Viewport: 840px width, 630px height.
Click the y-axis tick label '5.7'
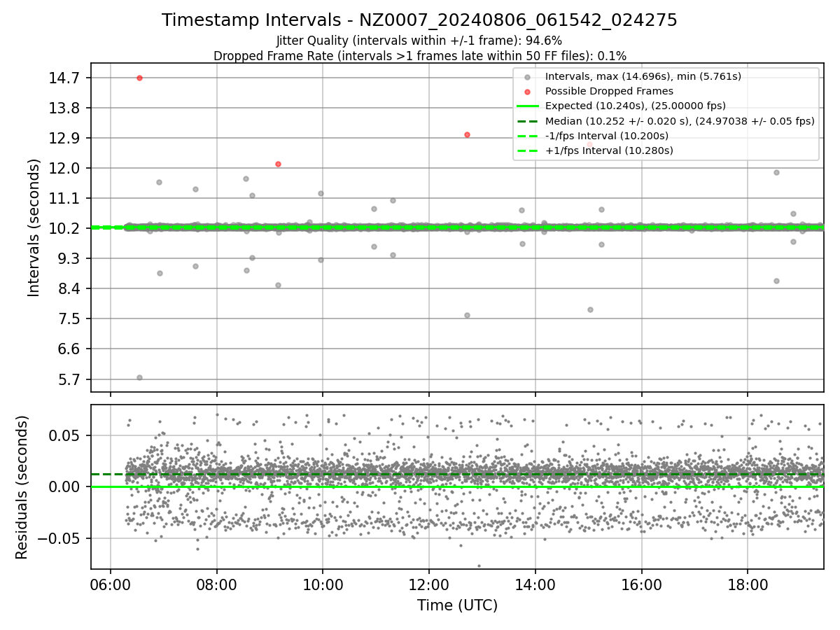[68, 379]
